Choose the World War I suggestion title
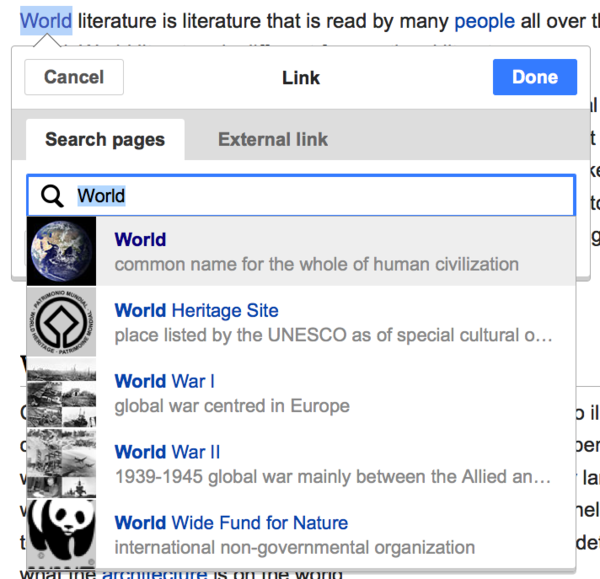 point(164,381)
